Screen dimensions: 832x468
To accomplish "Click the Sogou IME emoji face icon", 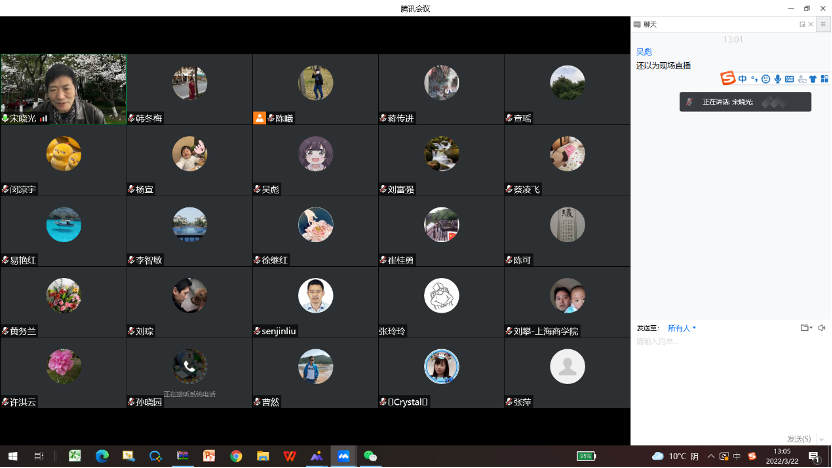I will click(x=766, y=79).
